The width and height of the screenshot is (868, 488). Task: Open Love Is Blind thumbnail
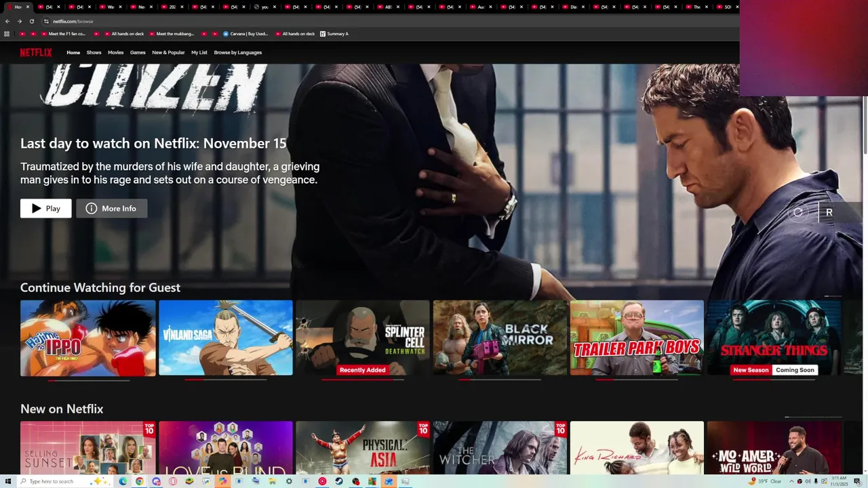tap(226, 448)
